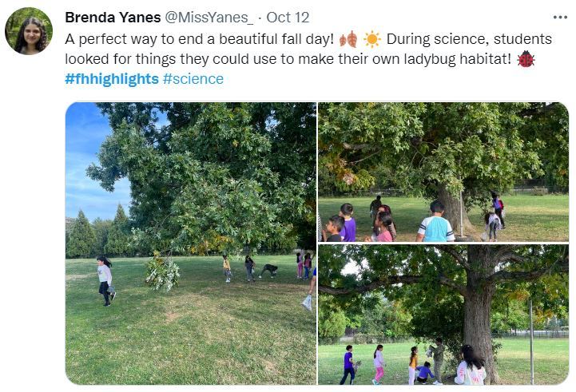Click the Oct 12 timestamp
This screenshot has width=576, height=392.
pyautogui.click(x=288, y=18)
